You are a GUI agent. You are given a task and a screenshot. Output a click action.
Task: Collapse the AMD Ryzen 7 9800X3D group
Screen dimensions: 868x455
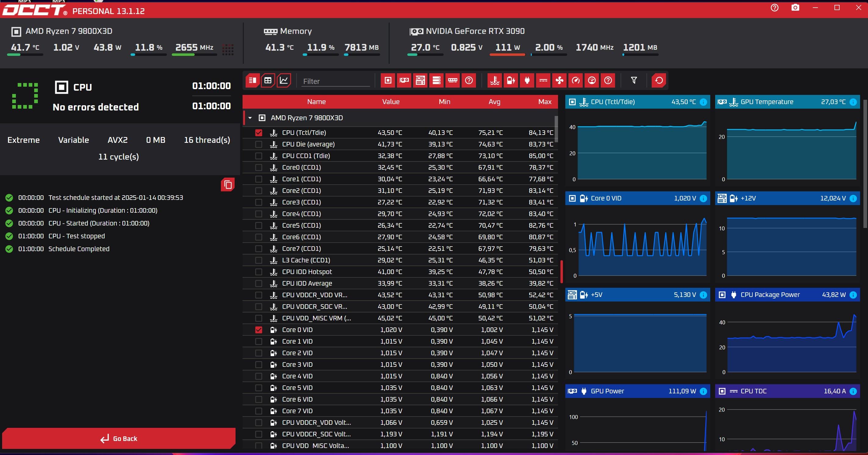250,118
